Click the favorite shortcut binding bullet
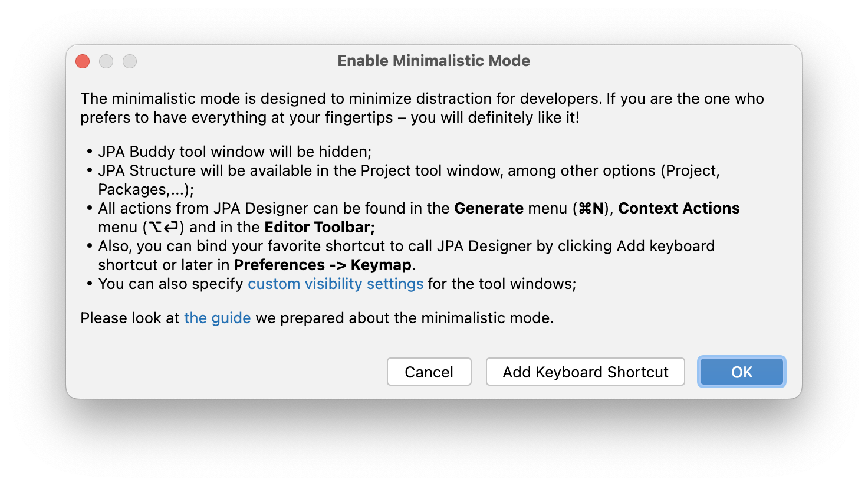 406,246
